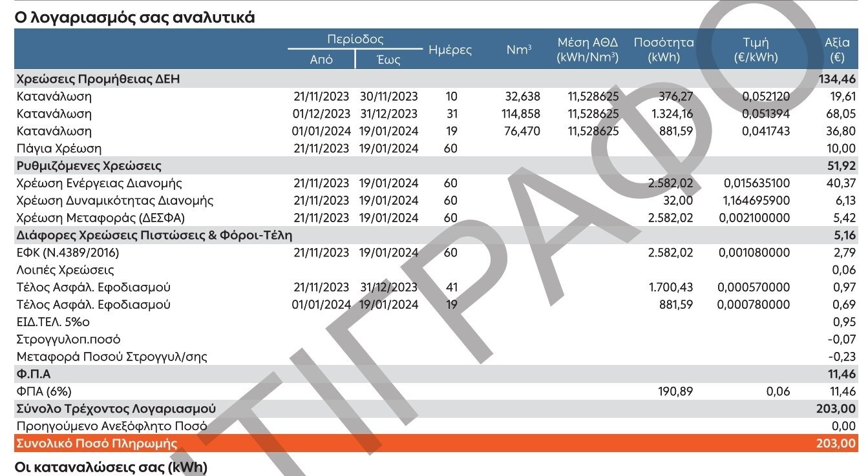Select 'Διάφορες Χρεώσεις Πιστώσεις & Φόροι-Τέλη' header
Viewport: 868px width, 476px height.
click(x=438, y=236)
